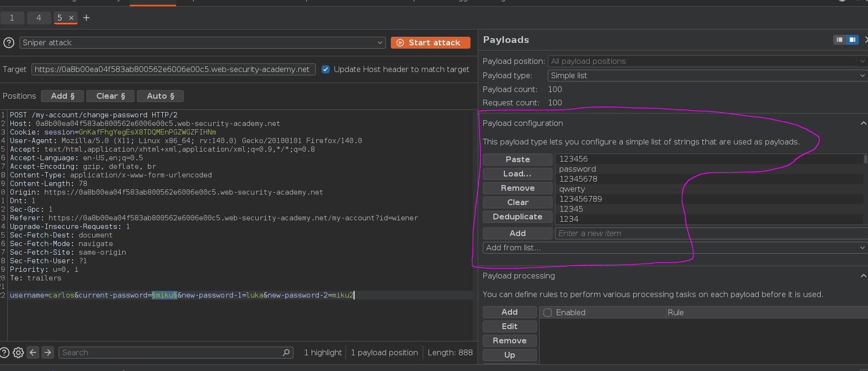The image size is (868, 371).
Task: Select Intruder tab 5
Action: (60, 18)
